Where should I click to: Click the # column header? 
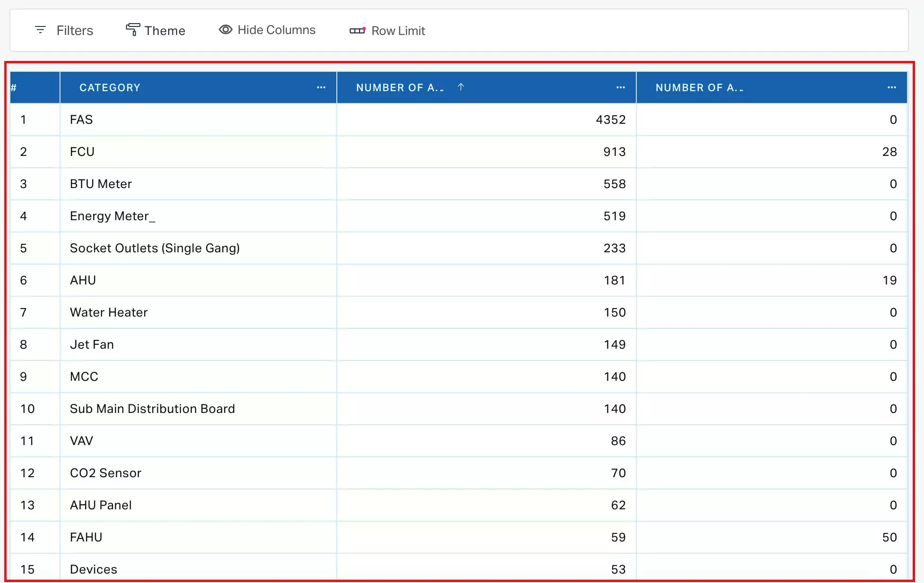(14, 87)
